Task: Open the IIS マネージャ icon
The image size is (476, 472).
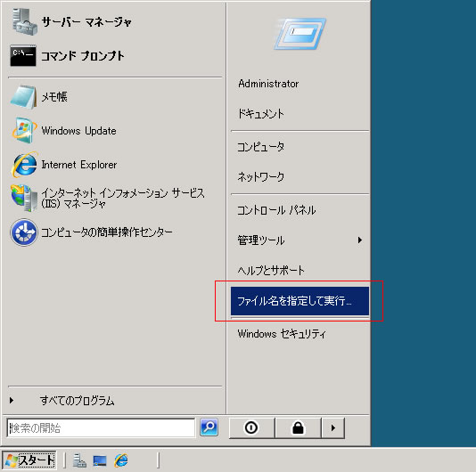Action: 24,198
